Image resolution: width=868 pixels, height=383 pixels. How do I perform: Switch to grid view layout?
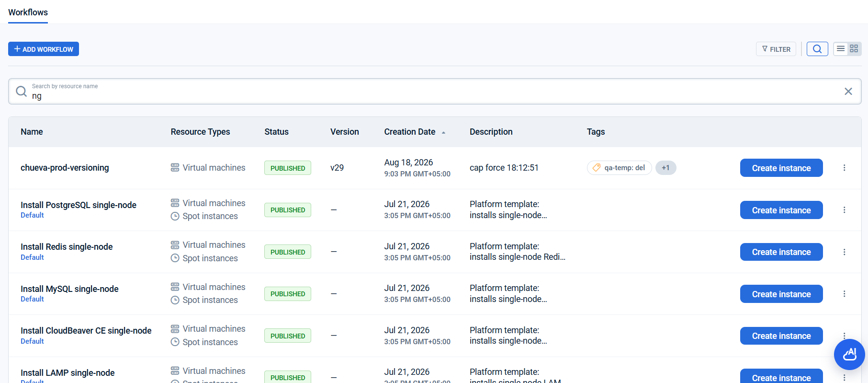(x=854, y=49)
